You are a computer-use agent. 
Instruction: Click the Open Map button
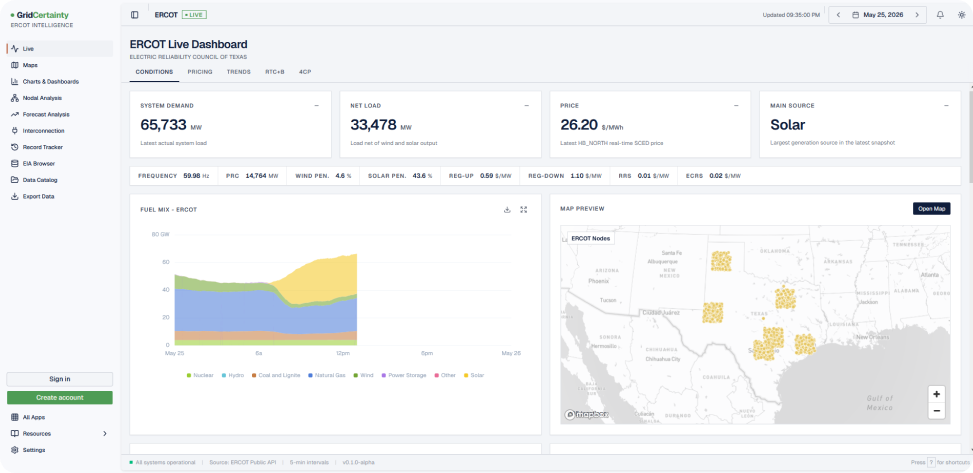[x=931, y=209]
